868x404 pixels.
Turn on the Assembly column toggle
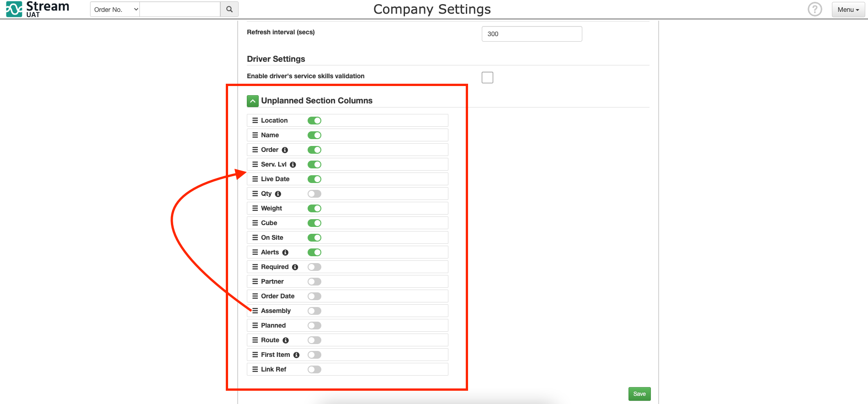314,311
